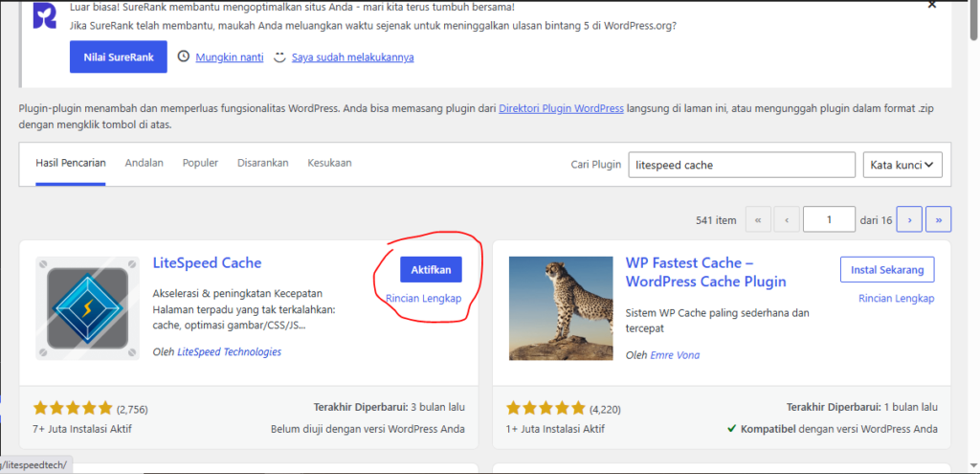The height and width of the screenshot is (474, 980).
Task: Expand the Kata kunci dropdown
Action: click(x=902, y=165)
